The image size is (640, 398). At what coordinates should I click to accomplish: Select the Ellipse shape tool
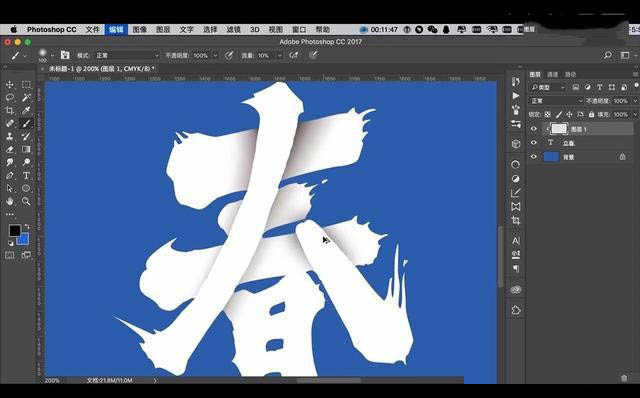tap(26, 188)
